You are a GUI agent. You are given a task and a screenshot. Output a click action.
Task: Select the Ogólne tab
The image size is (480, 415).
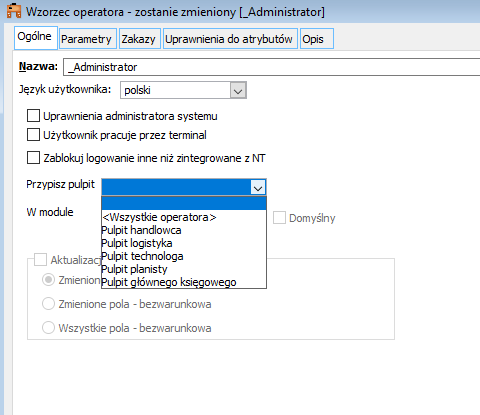tap(36, 38)
